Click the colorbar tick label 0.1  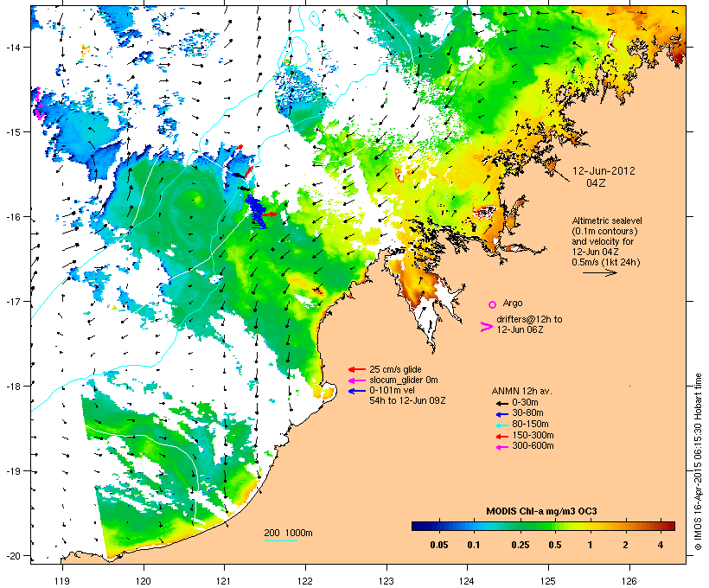click(474, 545)
